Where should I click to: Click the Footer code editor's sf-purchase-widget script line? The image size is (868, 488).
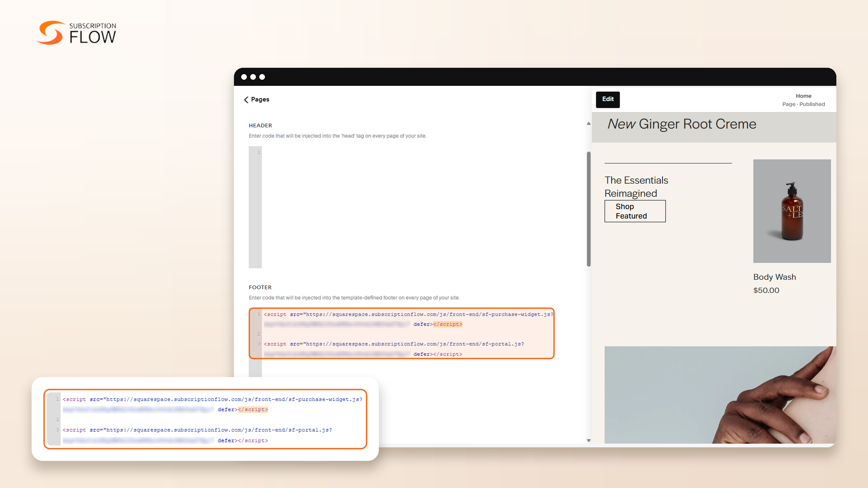408,314
